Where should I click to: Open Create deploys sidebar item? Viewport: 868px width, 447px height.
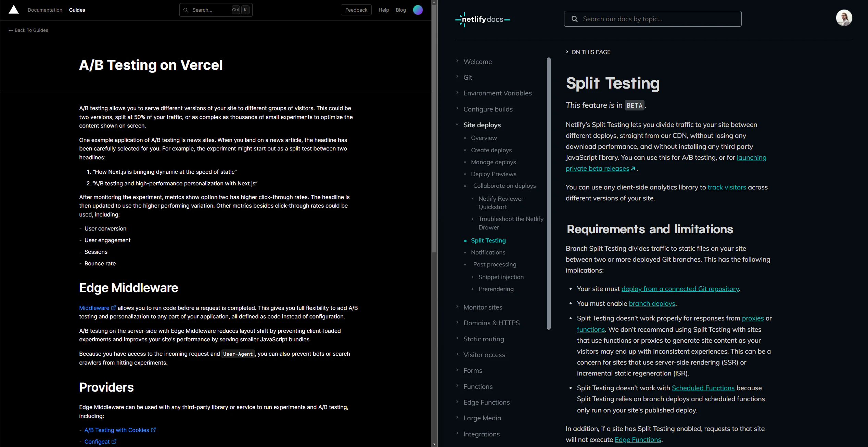tap(491, 150)
